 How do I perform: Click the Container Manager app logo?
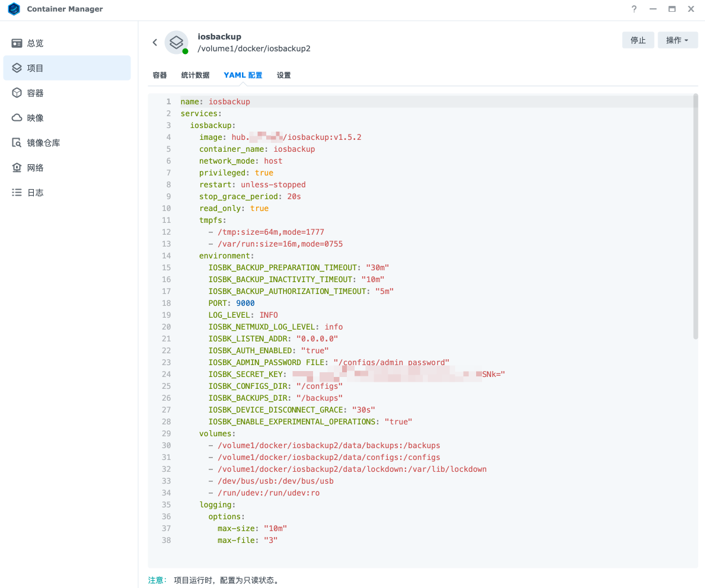coord(14,9)
